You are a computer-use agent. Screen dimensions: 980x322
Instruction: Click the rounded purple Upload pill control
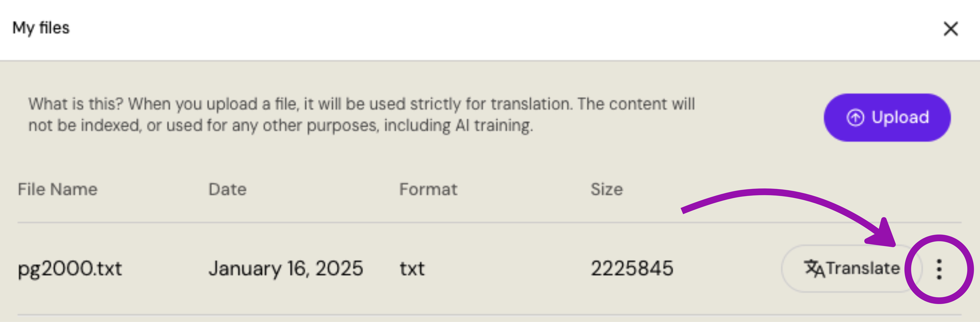[x=886, y=118]
